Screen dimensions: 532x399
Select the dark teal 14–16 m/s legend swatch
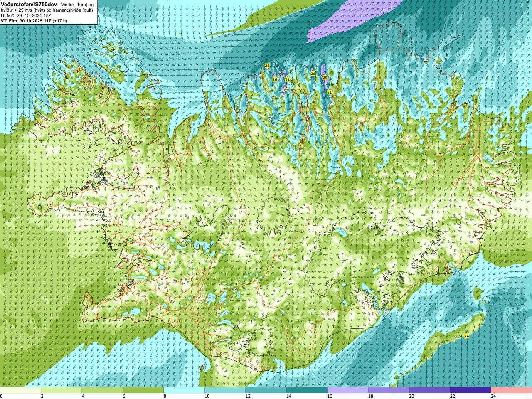point(307,390)
